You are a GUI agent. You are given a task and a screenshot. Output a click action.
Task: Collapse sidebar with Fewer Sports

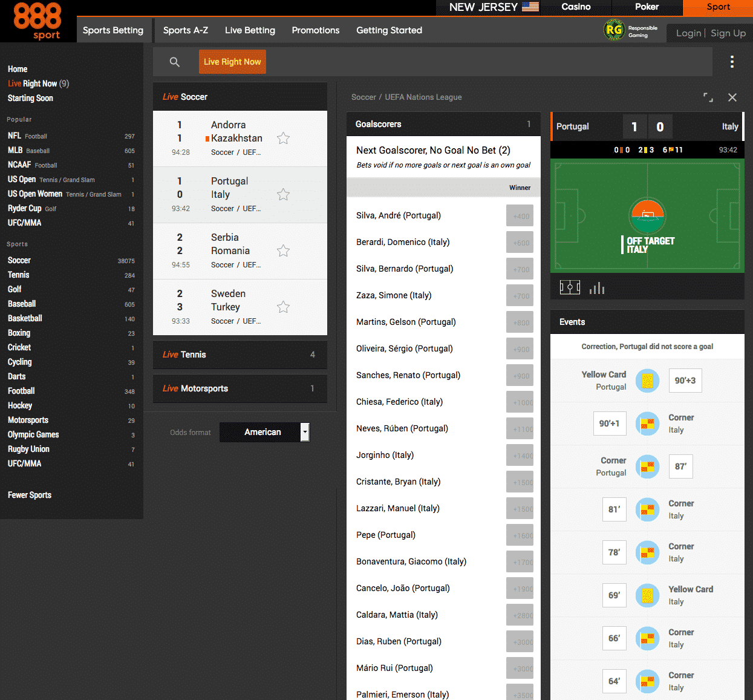pyautogui.click(x=30, y=495)
